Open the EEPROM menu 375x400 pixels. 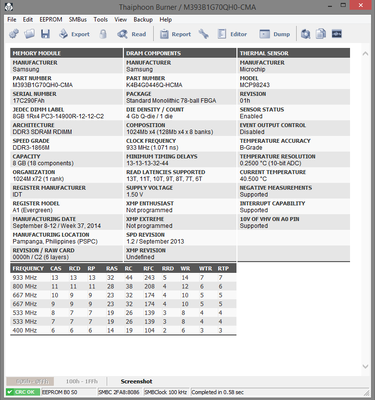point(51,20)
